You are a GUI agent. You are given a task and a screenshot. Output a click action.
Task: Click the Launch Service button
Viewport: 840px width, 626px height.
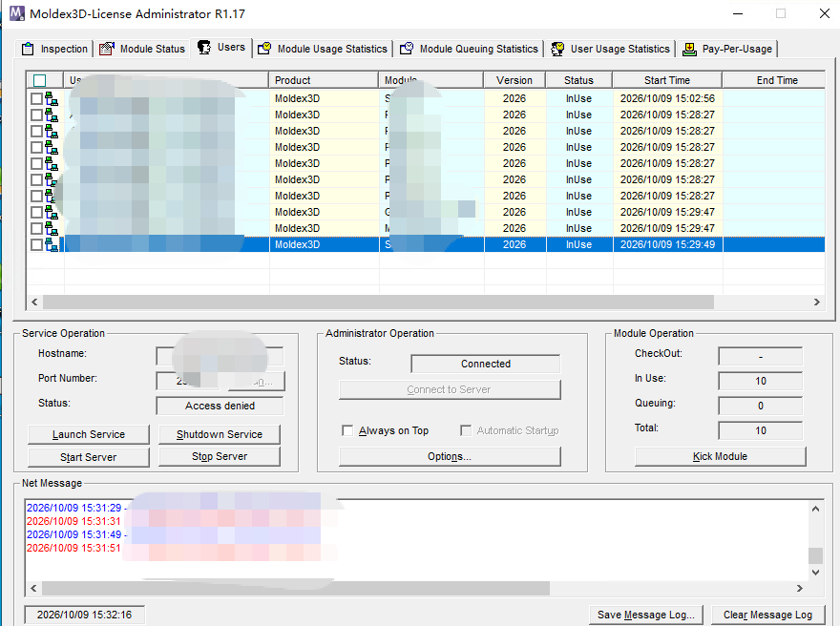click(89, 434)
